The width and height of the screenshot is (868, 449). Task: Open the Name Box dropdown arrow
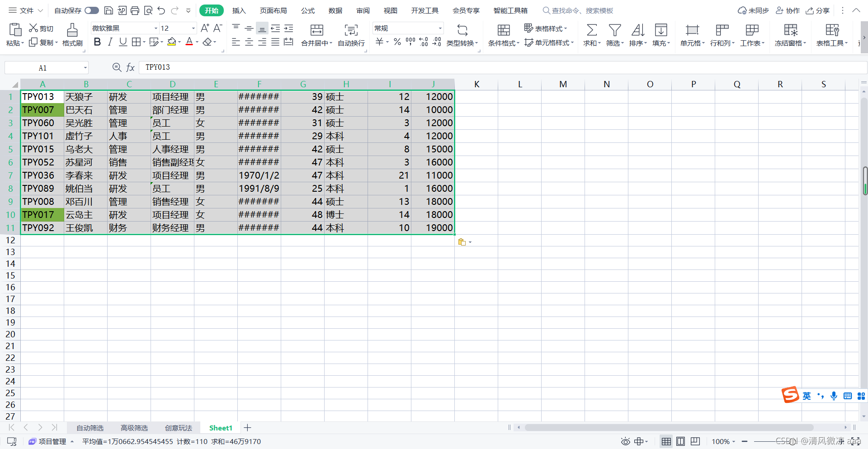[85, 68]
